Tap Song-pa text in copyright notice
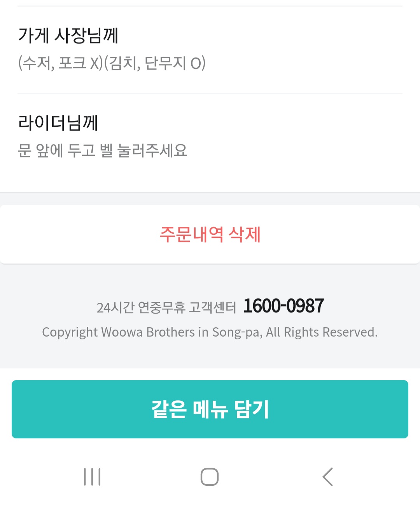 (237, 332)
